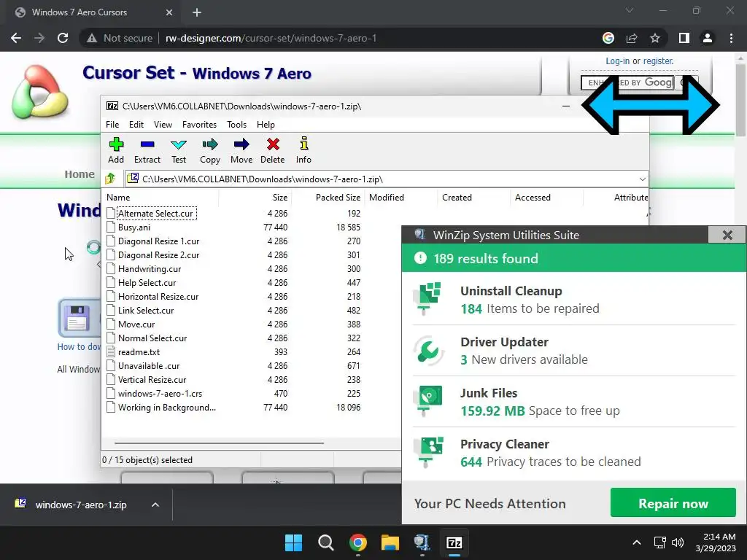
Task: Click the Chrome taskbar icon
Action: 357,542
